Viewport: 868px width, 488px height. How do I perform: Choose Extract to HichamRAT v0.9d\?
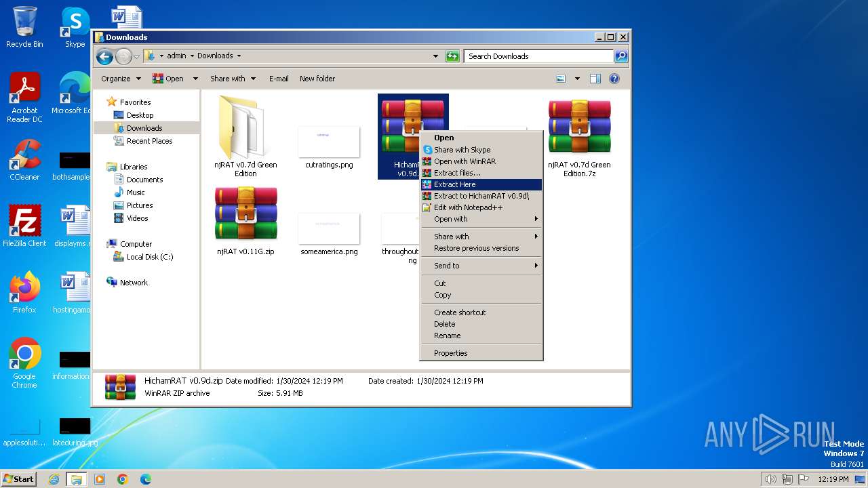point(481,196)
